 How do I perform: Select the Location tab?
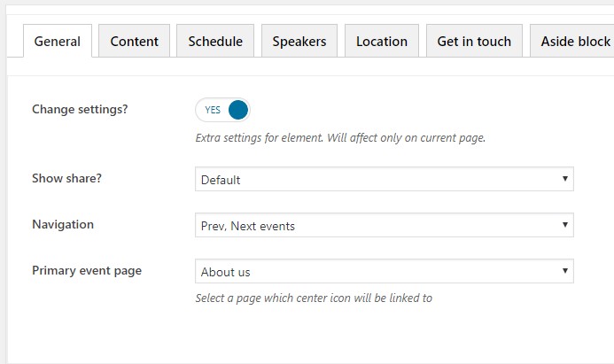point(381,41)
